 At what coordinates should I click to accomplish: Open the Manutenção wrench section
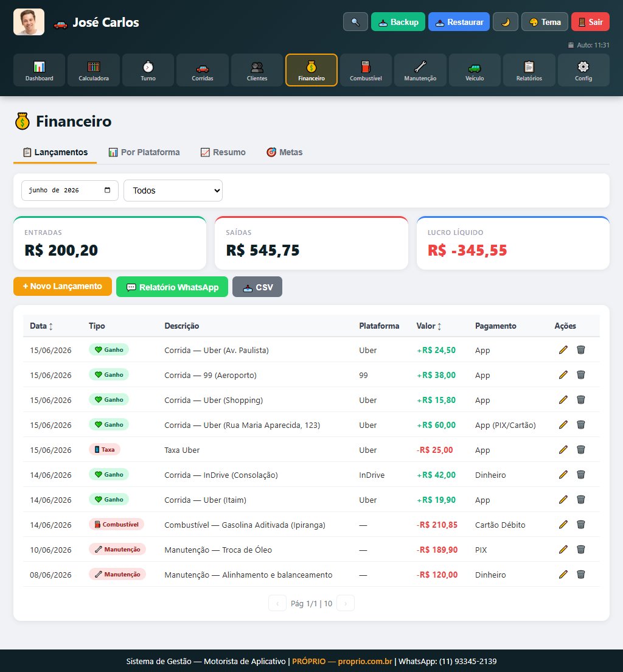coord(420,70)
